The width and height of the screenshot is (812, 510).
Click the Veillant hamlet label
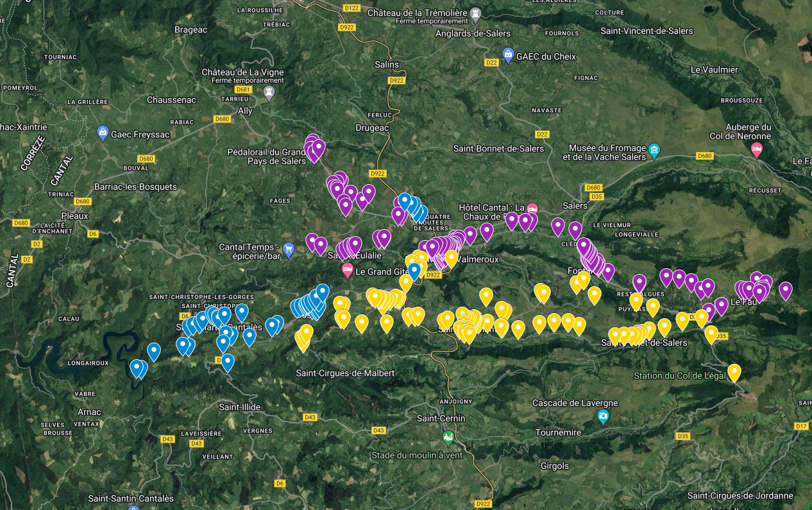point(217,457)
